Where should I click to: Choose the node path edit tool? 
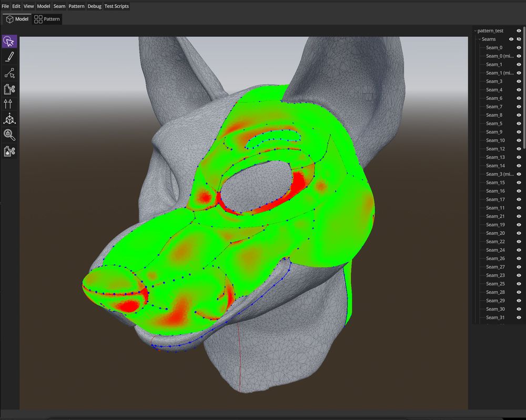[x=9, y=73]
